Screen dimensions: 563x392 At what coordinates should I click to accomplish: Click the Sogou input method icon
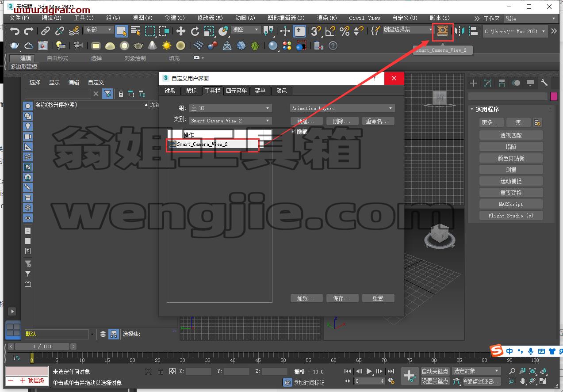[498, 351]
